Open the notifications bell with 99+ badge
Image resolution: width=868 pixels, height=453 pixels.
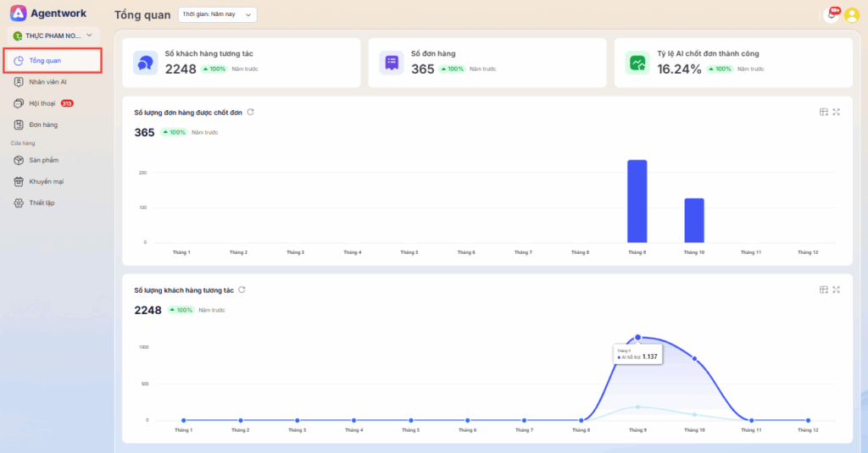(x=832, y=14)
